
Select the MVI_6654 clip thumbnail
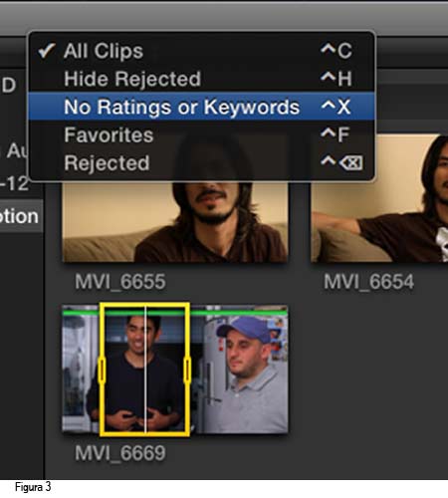(x=379, y=198)
